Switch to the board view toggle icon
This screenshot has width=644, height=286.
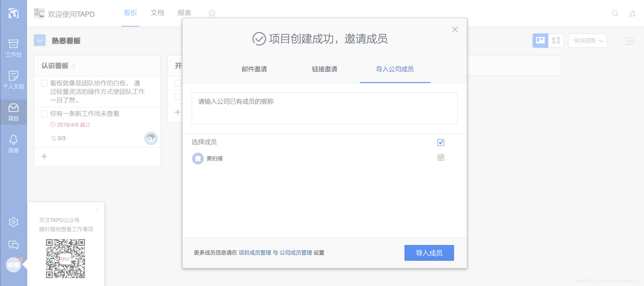[x=540, y=40]
